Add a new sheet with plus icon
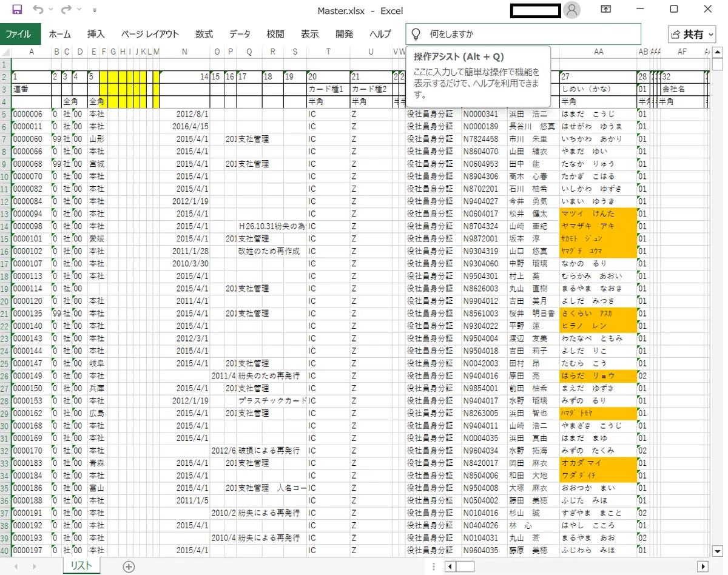The height and width of the screenshot is (575, 728). pyautogui.click(x=128, y=567)
